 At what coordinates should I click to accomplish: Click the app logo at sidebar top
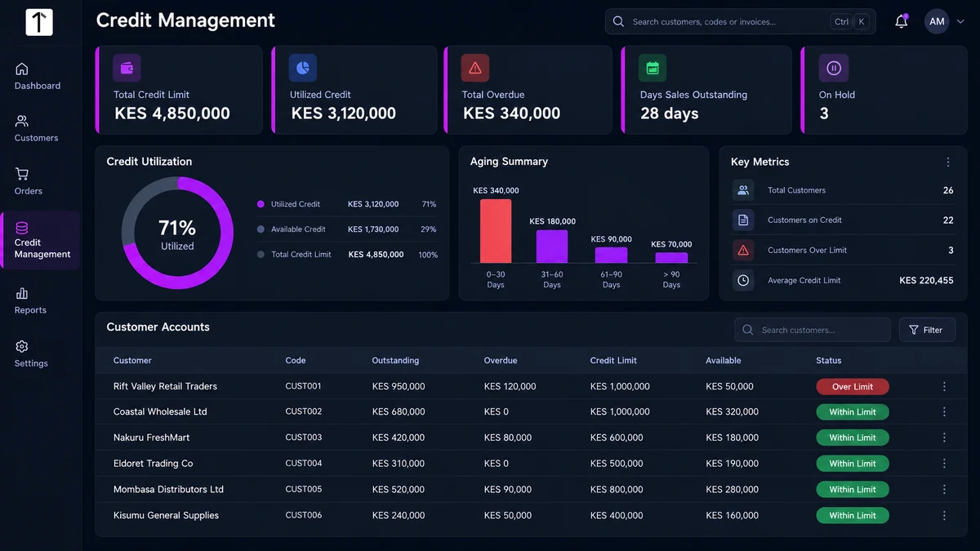tap(39, 22)
